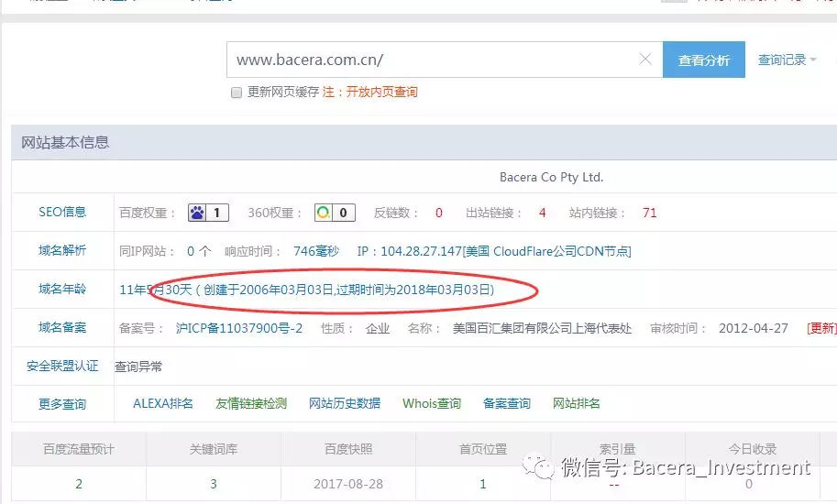Open the SEO信息 row label
This screenshot has width=837, height=504.
pos(62,213)
